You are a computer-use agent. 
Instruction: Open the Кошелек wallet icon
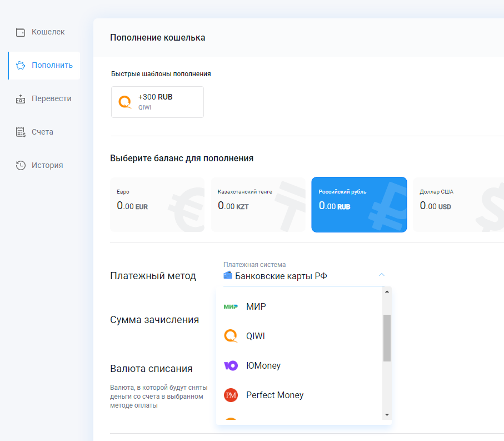21,32
